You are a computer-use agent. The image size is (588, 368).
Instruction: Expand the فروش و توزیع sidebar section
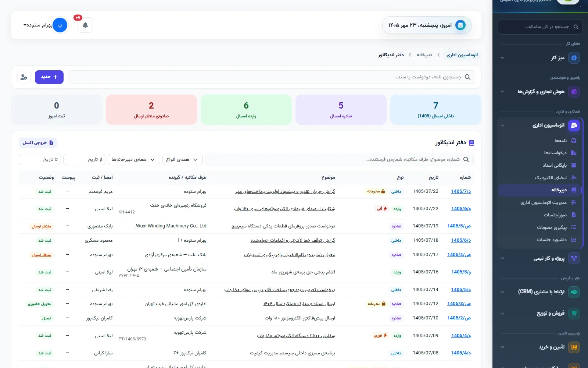[502, 314]
